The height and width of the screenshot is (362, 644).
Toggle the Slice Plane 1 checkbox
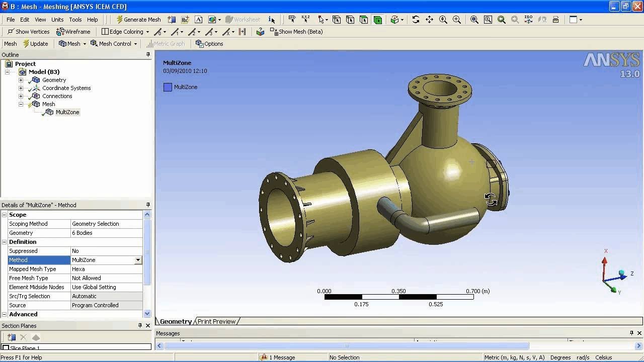[6, 348]
